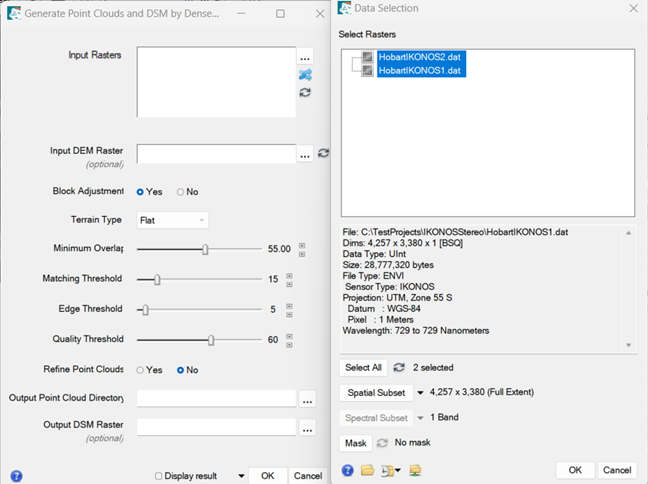Click the Quality Threshold slider handle

click(x=211, y=340)
